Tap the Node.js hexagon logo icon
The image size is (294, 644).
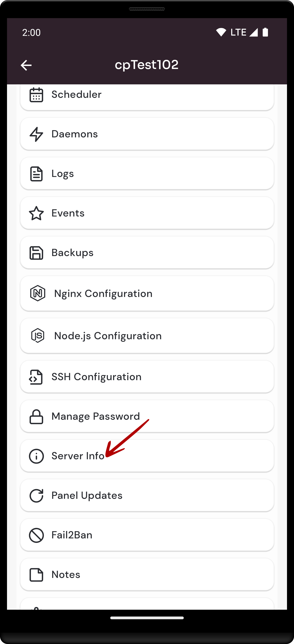pos(38,336)
